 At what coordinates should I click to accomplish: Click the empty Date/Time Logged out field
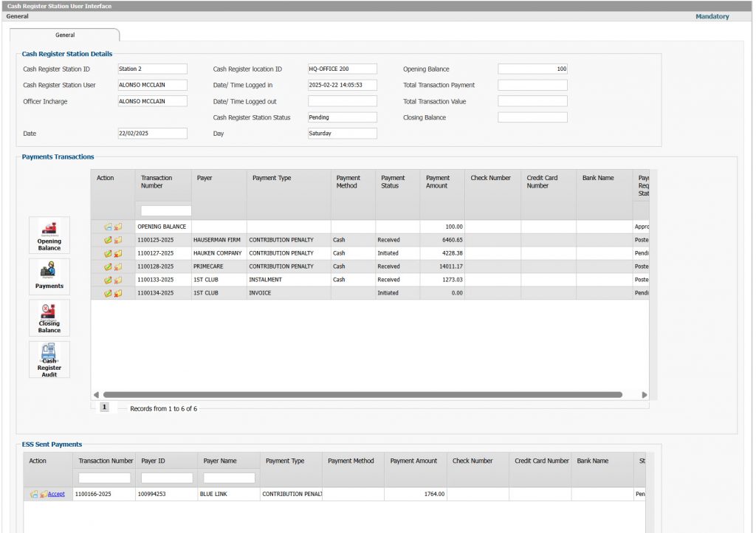pos(343,101)
